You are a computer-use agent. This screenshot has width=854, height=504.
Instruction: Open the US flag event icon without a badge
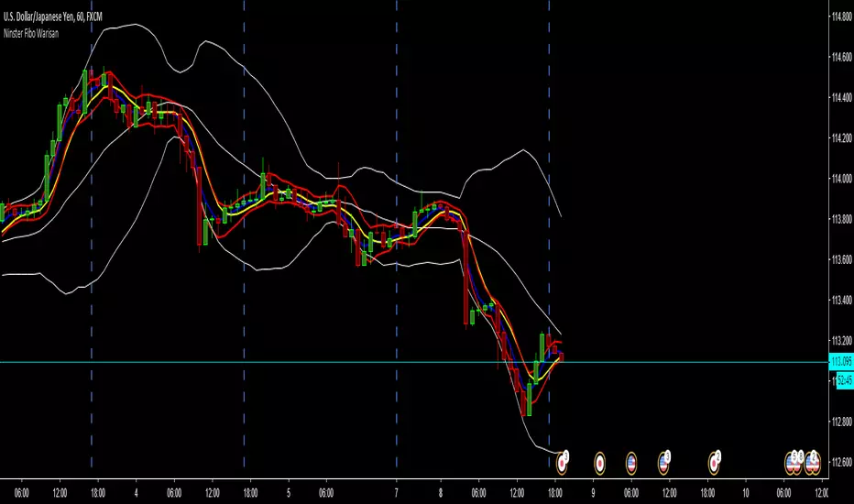(631, 463)
